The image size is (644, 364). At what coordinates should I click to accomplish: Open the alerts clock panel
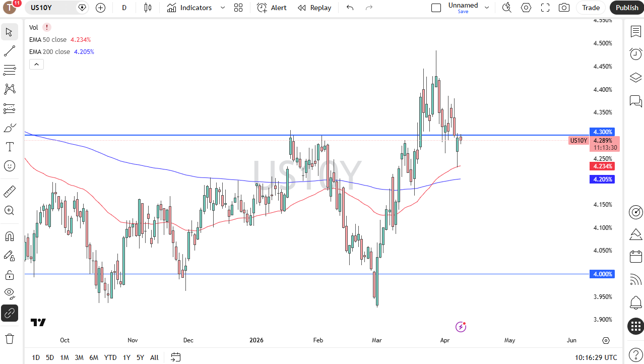[635, 54]
